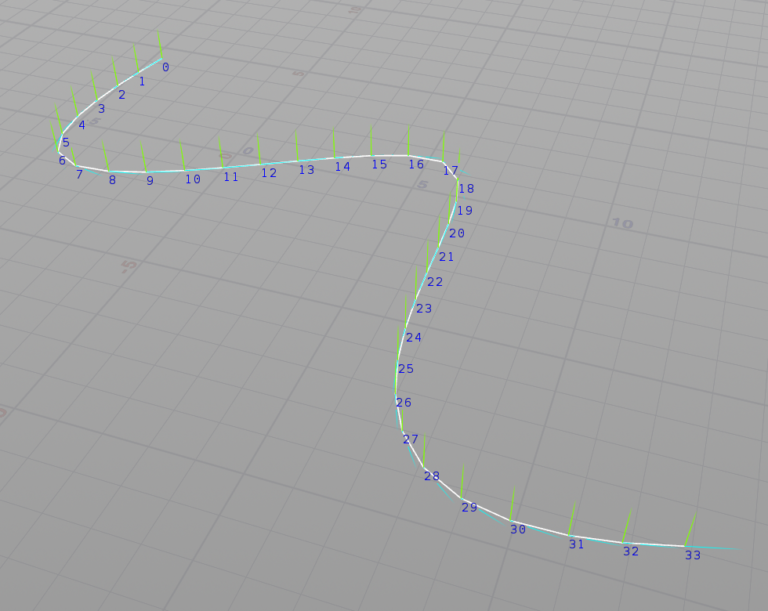Select curve point 17 at the corner
This screenshot has height=611, width=768.
(444, 163)
